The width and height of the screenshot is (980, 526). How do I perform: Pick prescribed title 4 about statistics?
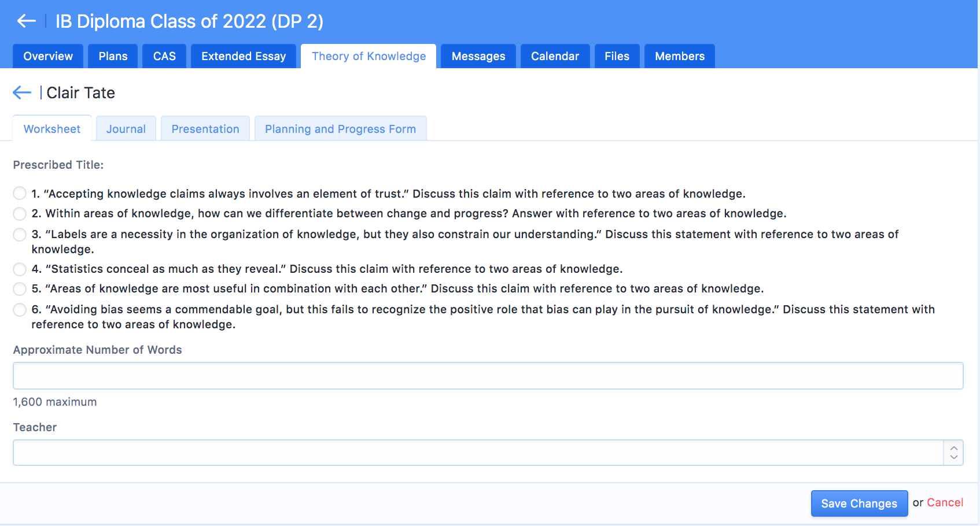point(20,269)
